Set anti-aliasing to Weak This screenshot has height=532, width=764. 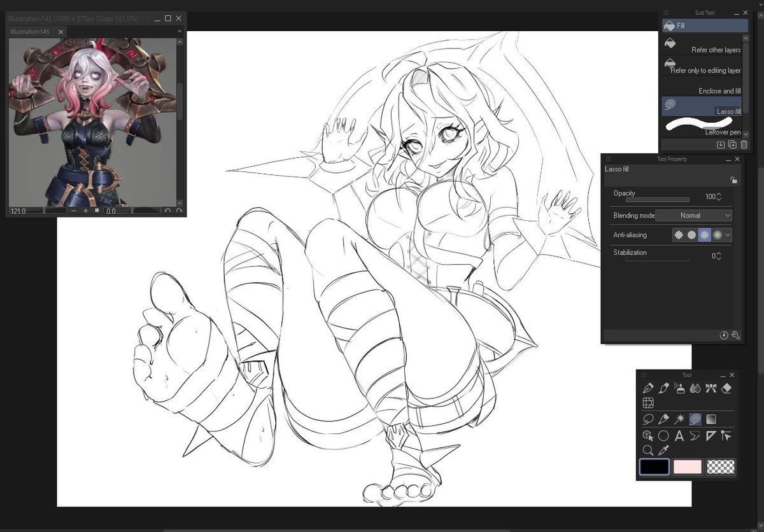[x=692, y=235]
